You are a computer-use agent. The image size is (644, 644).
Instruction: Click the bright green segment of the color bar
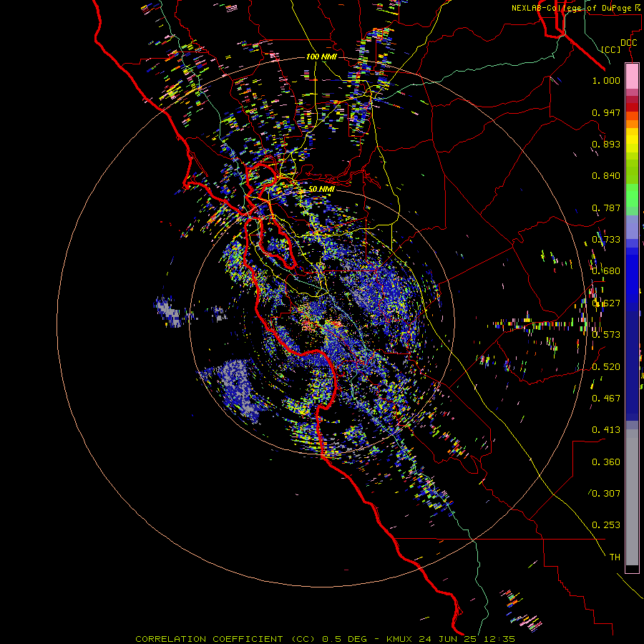(632, 195)
